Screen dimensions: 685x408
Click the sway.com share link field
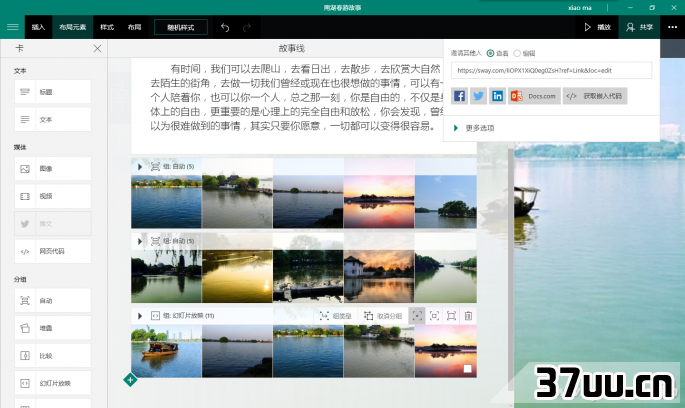coord(551,70)
